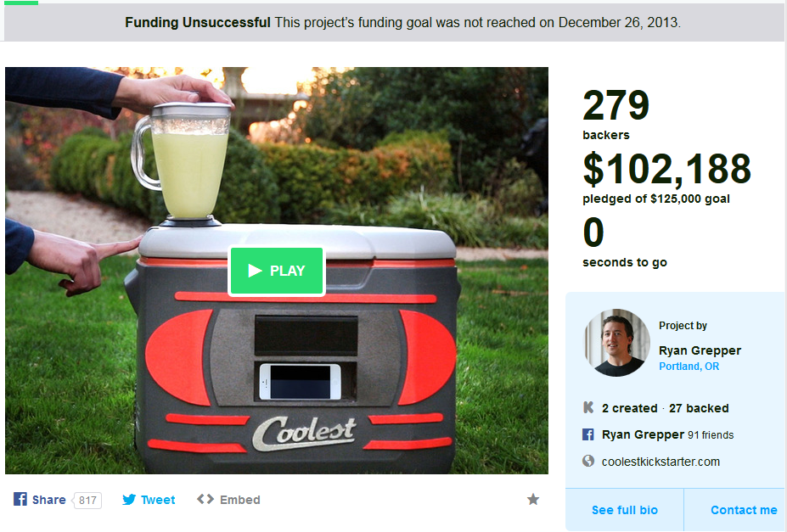The width and height of the screenshot is (787, 532).
Task: Click the globe icon beside coolestkickstarter.com
Action: [x=588, y=461]
